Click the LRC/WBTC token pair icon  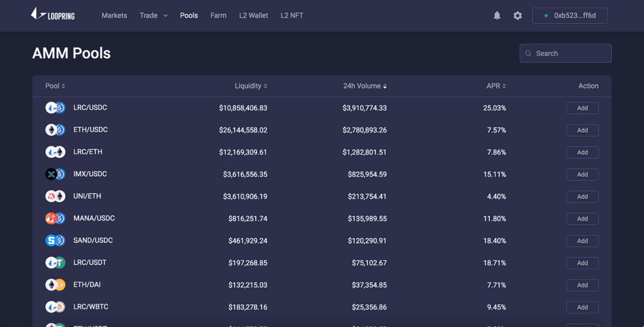55,307
